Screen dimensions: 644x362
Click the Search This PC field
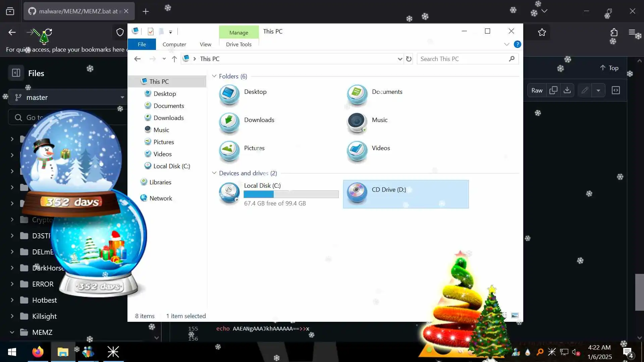tap(463, 59)
